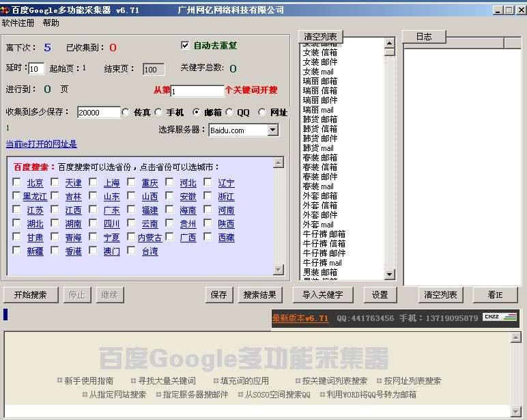Select the 邮箱 radio button

(x=197, y=112)
